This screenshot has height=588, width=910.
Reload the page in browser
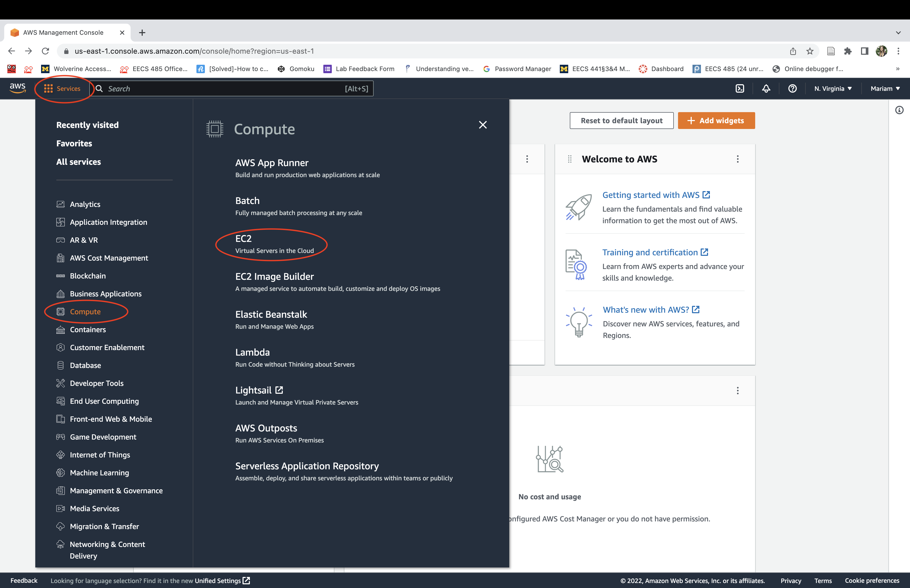pyautogui.click(x=46, y=51)
